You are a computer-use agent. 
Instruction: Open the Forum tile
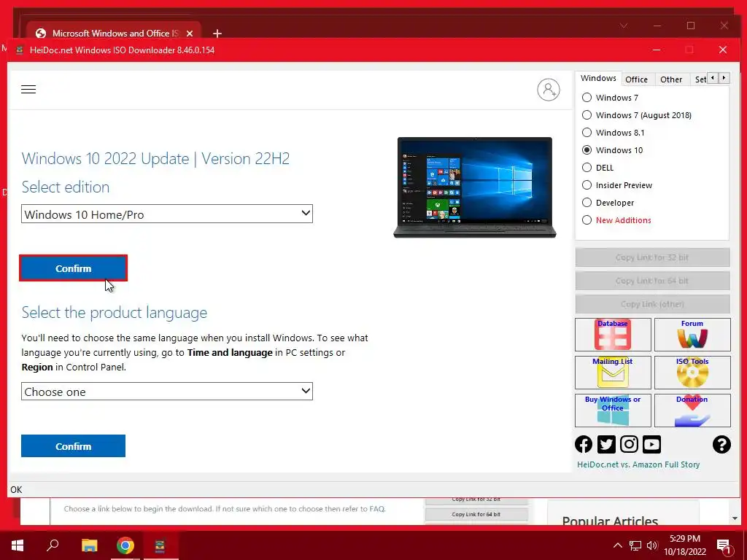692,334
